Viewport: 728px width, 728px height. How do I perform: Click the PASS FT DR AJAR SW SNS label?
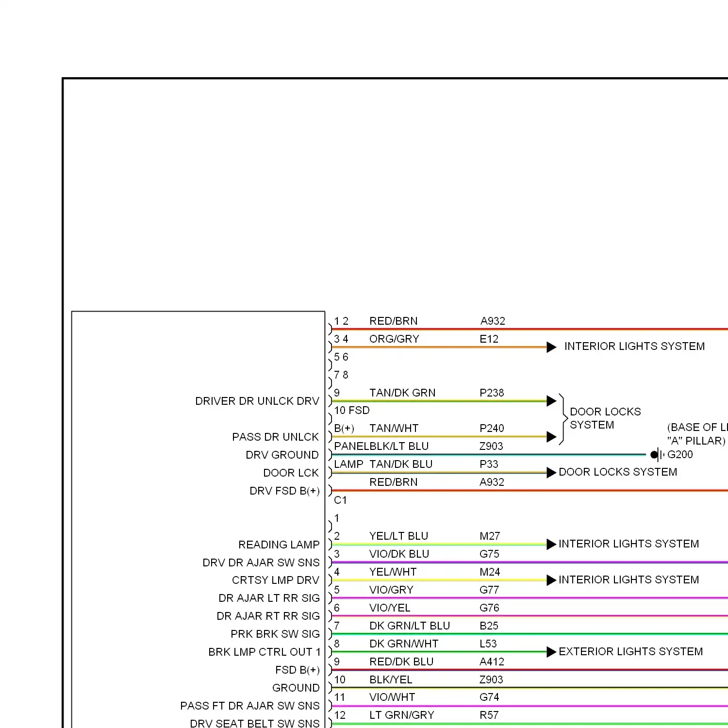click(x=250, y=706)
